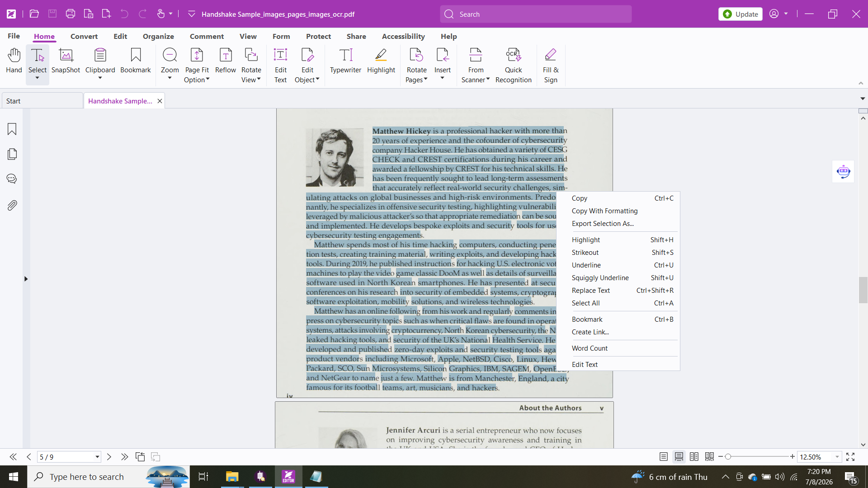
Task: Go to the previous page
Action: [29, 457]
